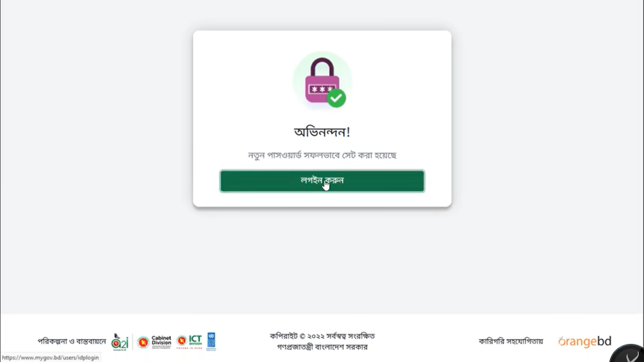Click the red emblem beside ICT text
Image resolution: width=644 pixels, height=362 pixels.
182,341
